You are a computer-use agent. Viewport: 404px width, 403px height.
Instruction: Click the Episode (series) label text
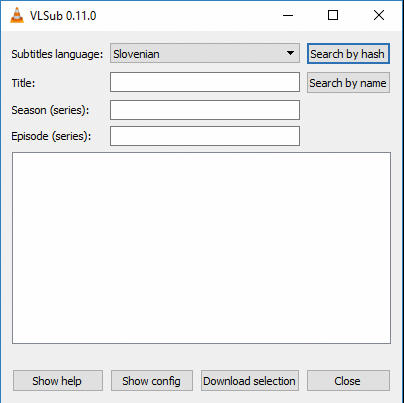pyautogui.click(x=51, y=136)
